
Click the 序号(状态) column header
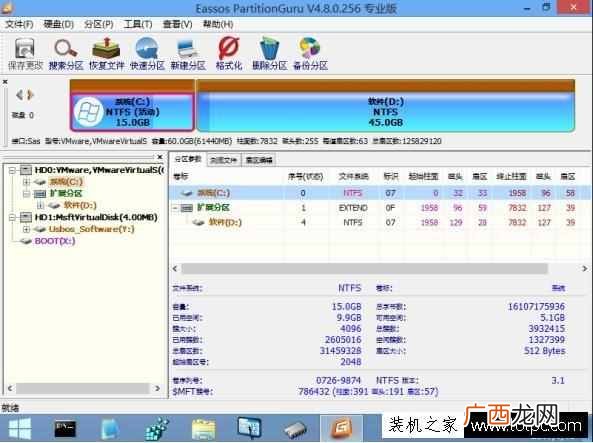coord(305,177)
